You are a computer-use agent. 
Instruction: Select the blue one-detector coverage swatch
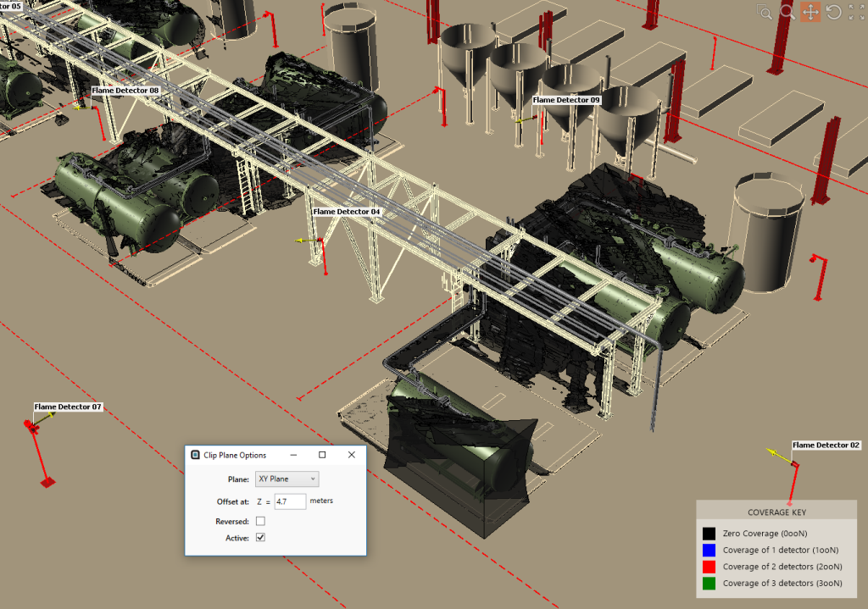(x=708, y=550)
